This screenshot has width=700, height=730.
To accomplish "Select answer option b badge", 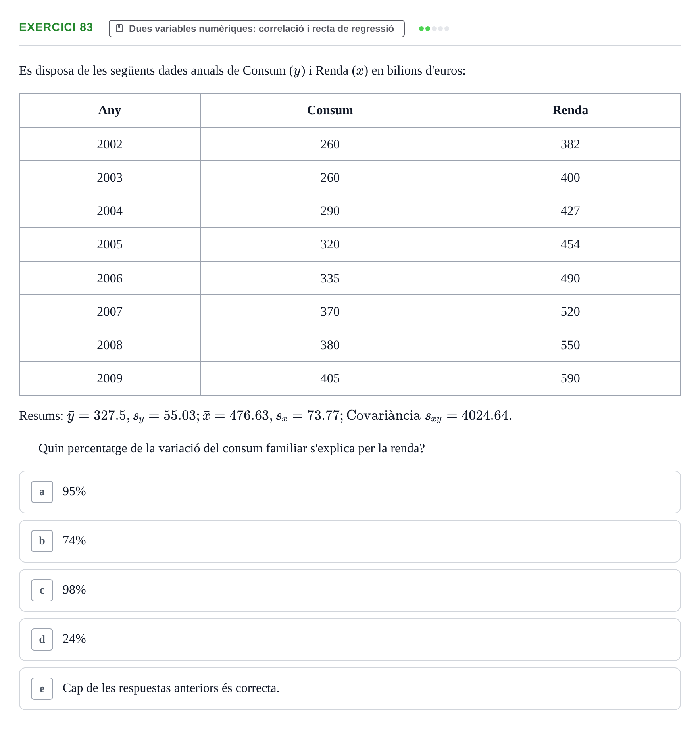I will pos(42,541).
